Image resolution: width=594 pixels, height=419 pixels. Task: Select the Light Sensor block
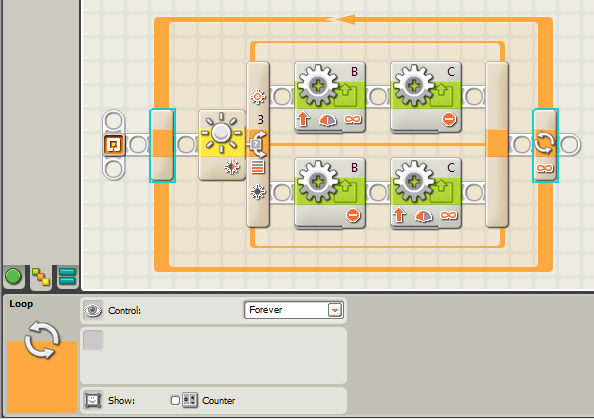222,145
